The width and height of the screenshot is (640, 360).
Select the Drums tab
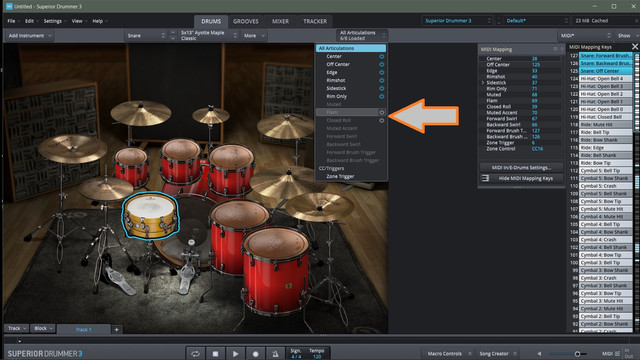(211, 21)
